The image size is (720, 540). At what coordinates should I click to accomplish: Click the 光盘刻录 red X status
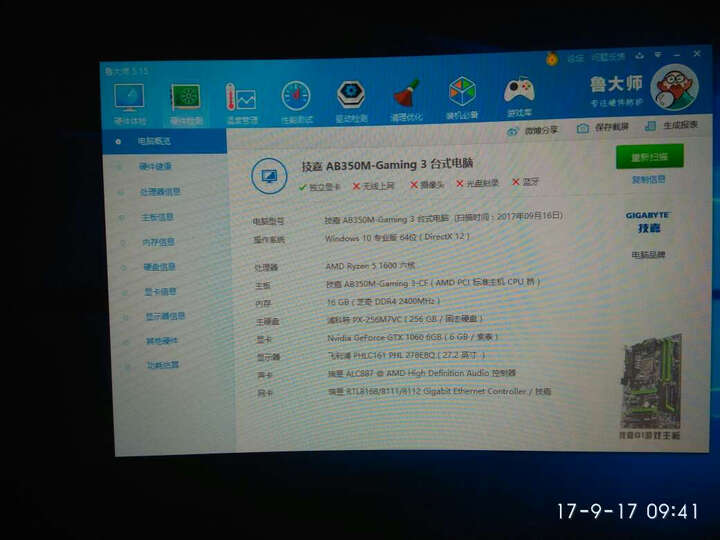(477, 183)
